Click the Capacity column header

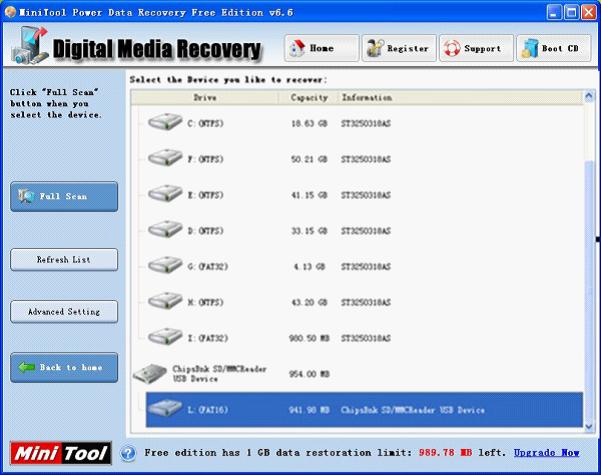[309, 98]
